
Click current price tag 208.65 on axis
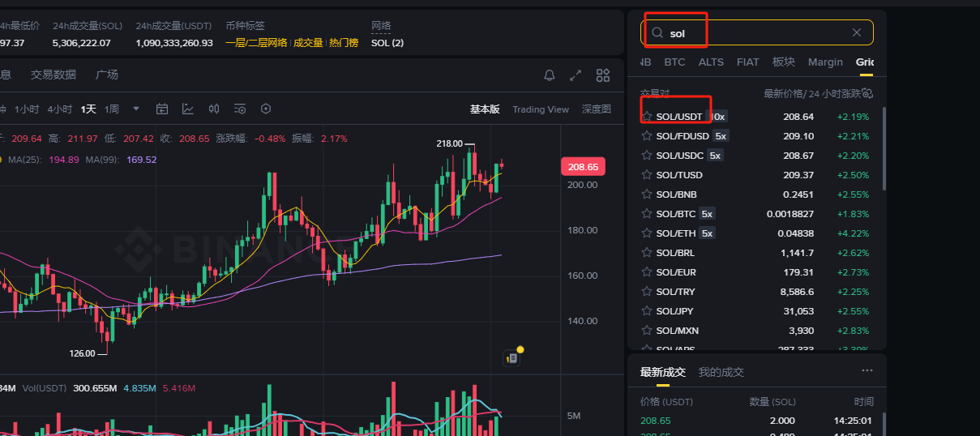point(582,167)
